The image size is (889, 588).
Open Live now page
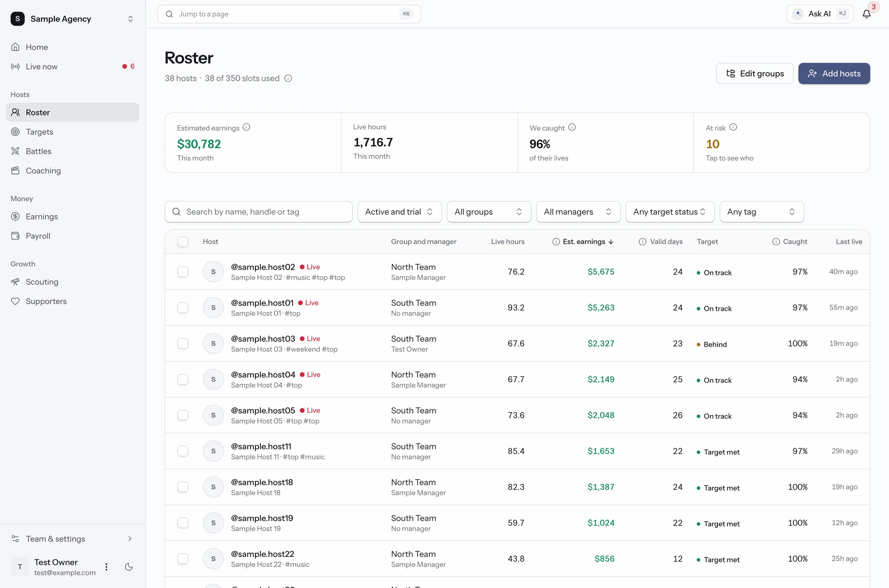pos(73,66)
